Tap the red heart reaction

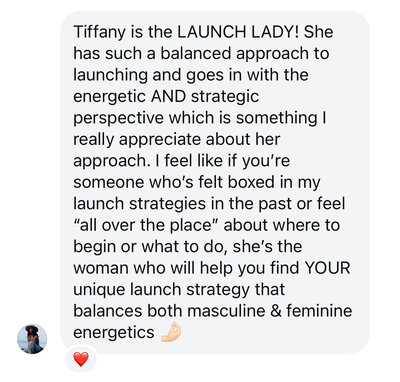[81, 359]
